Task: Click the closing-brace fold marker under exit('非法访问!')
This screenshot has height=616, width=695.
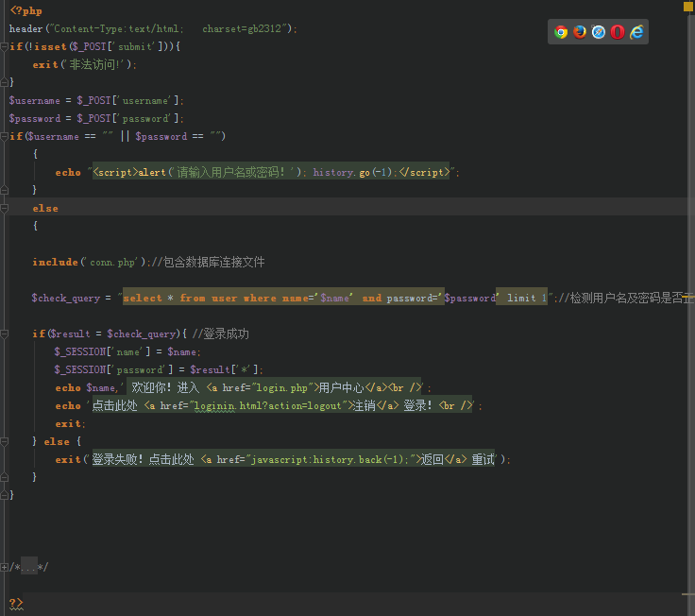Action: (4, 82)
